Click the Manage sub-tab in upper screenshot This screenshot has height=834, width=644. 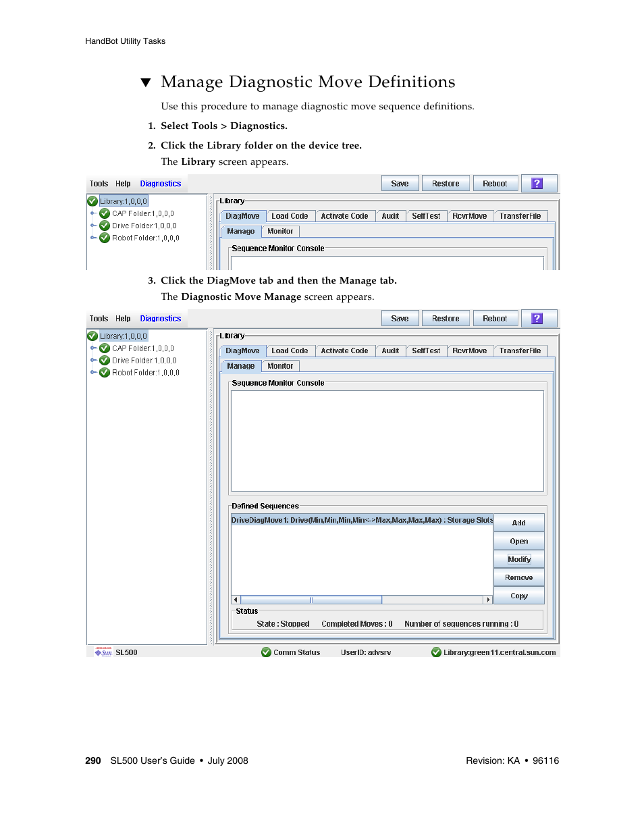pos(241,231)
